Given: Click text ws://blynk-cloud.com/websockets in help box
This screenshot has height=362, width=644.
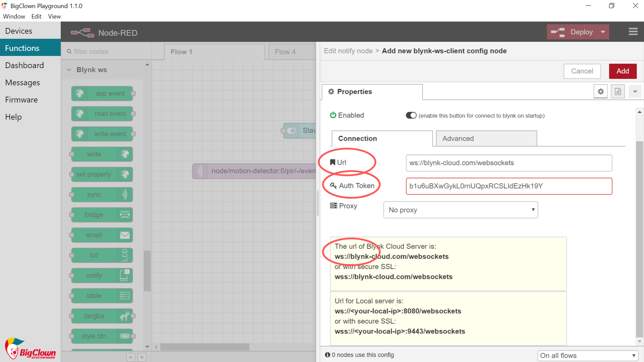Looking at the screenshot, I should click(391, 256).
